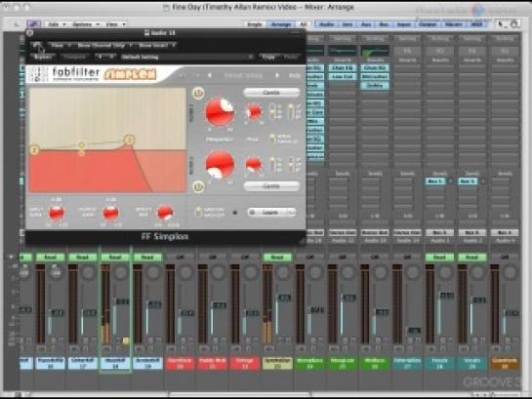Open the Default Setting preset dropdown
532x399 pixels.
pyautogui.click(x=187, y=57)
